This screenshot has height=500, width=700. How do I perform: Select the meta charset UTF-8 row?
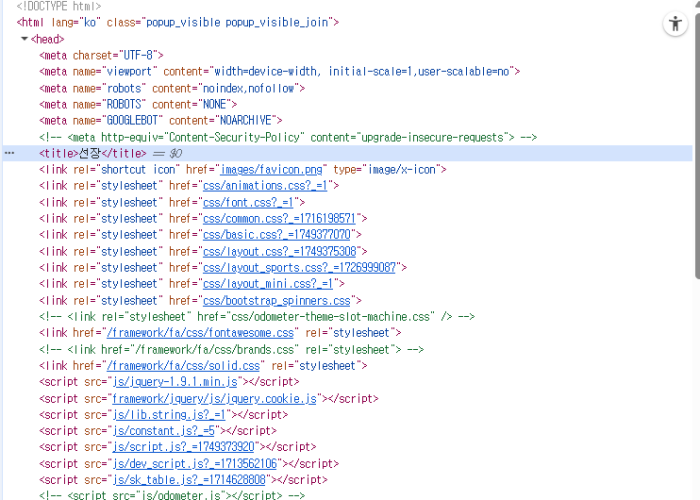point(101,55)
